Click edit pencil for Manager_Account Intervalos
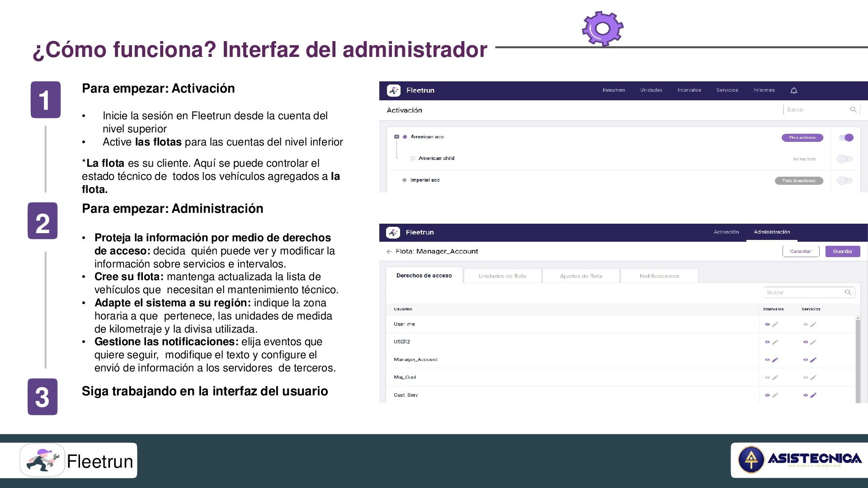868x488 pixels. (x=775, y=360)
